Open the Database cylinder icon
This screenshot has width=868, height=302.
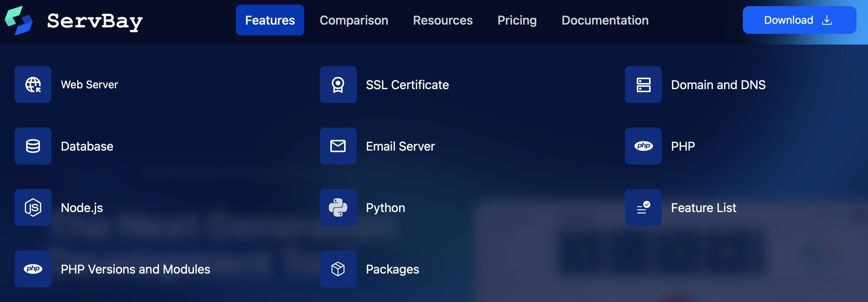[x=33, y=146]
